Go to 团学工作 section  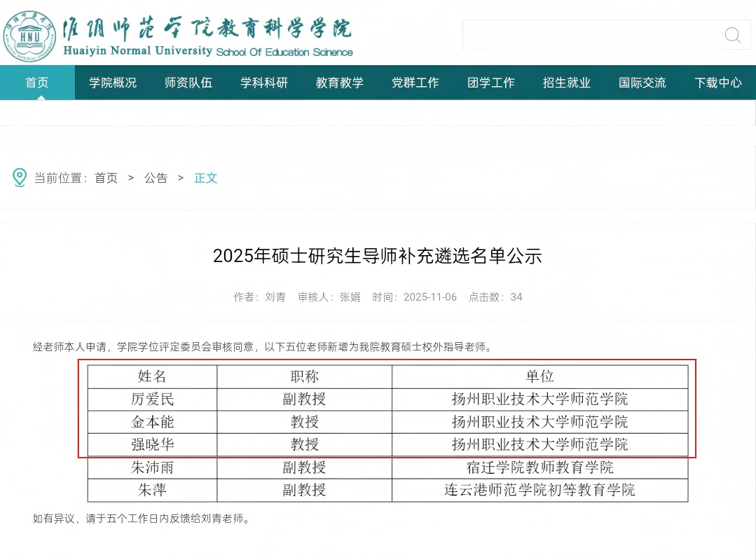491,83
